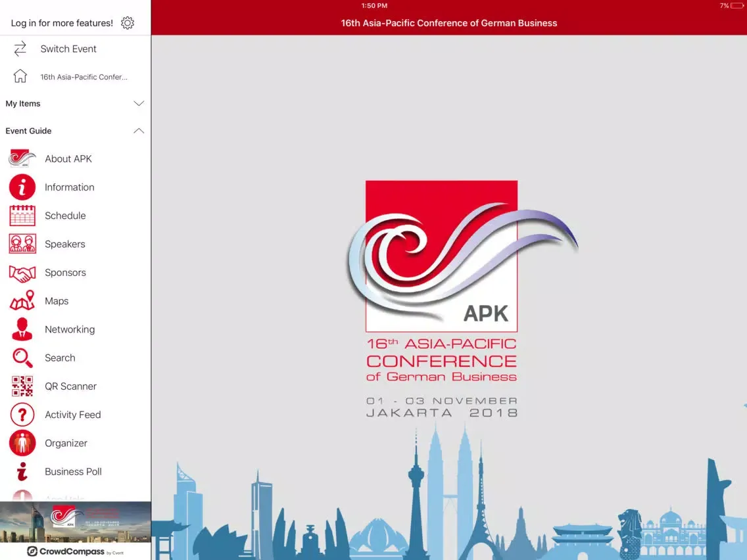This screenshot has width=747, height=560.
Task: Select the Schedule menu label
Action: tap(65, 215)
